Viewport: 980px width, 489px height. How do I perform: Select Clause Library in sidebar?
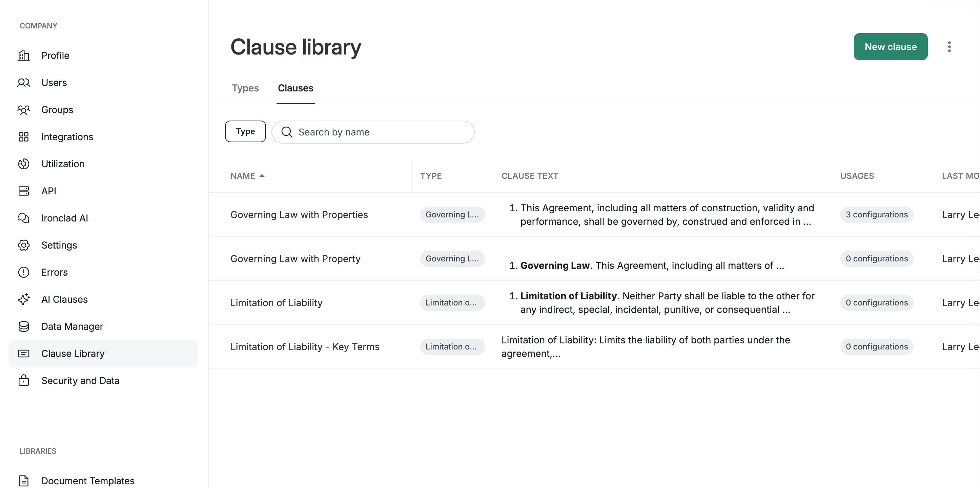coord(103,354)
